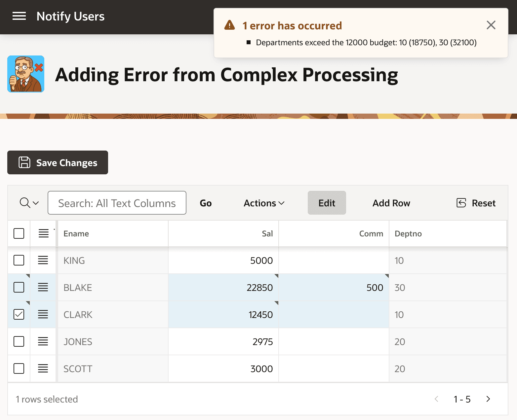Open row actions menu for BLAKE
517x420 pixels.
[43, 288]
